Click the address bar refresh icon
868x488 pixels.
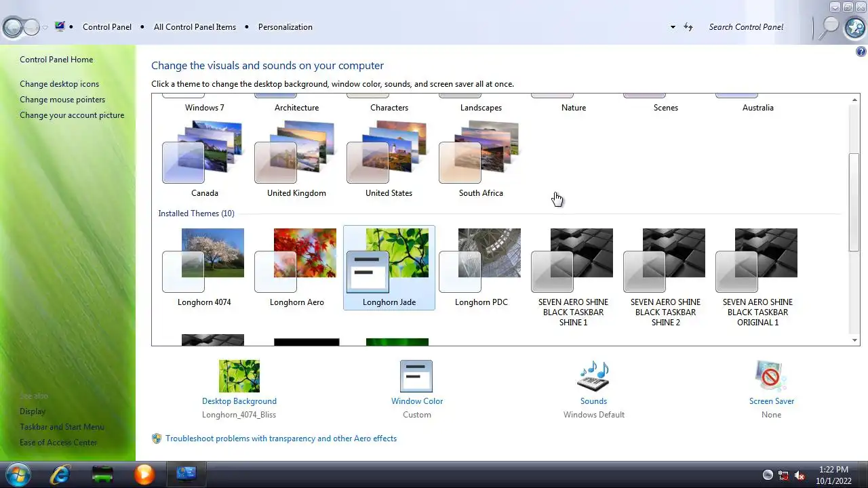point(688,27)
